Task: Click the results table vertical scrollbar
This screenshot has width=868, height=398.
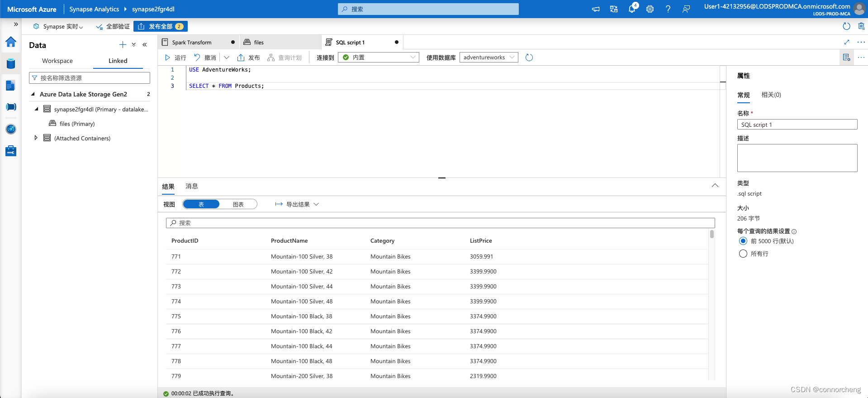Action: click(712, 234)
